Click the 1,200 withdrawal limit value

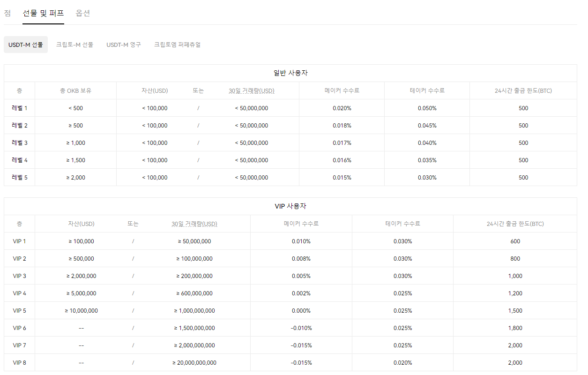(515, 293)
